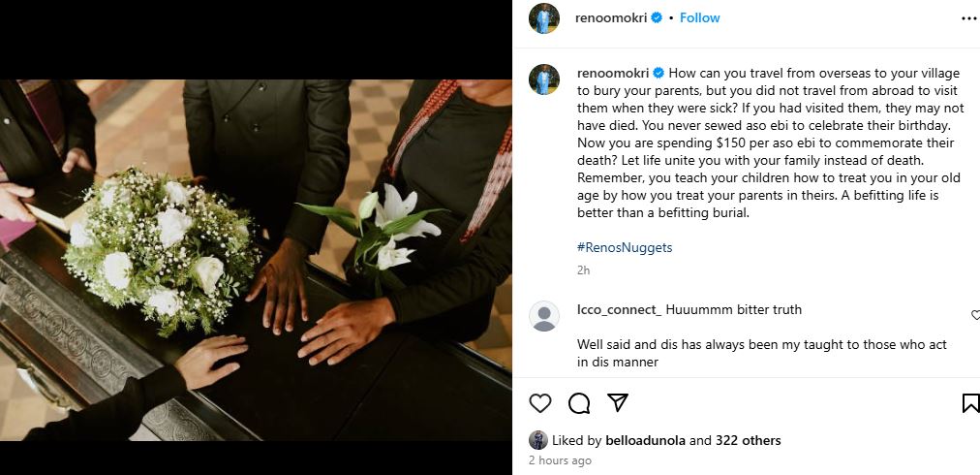Share the post with paper plane icon
The height and width of the screenshot is (475, 980).
click(x=618, y=402)
